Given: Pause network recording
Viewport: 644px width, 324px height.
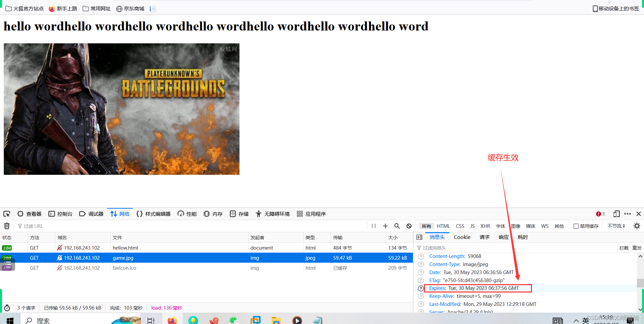Looking at the screenshot, I should pyautogui.click(x=374, y=226).
